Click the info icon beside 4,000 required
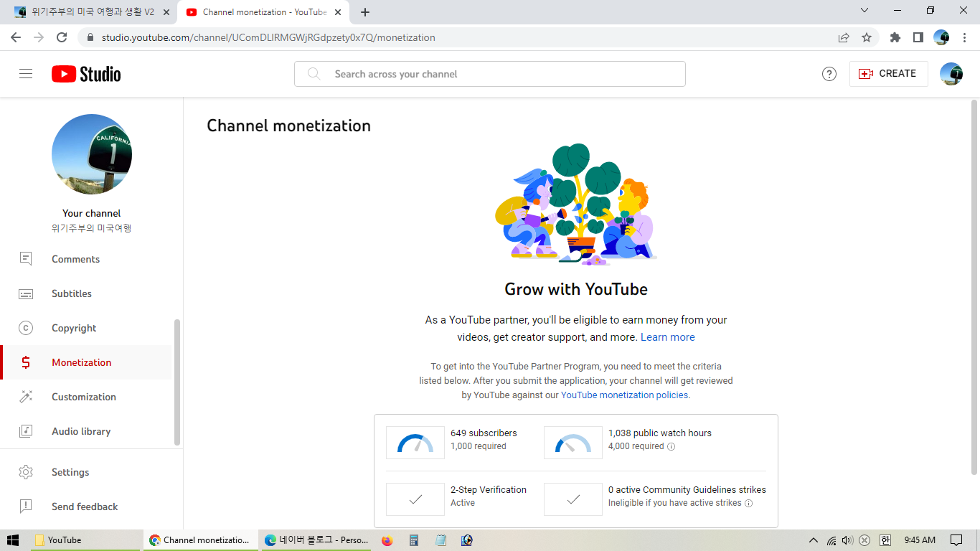The image size is (980, 551). click(672, 446)
